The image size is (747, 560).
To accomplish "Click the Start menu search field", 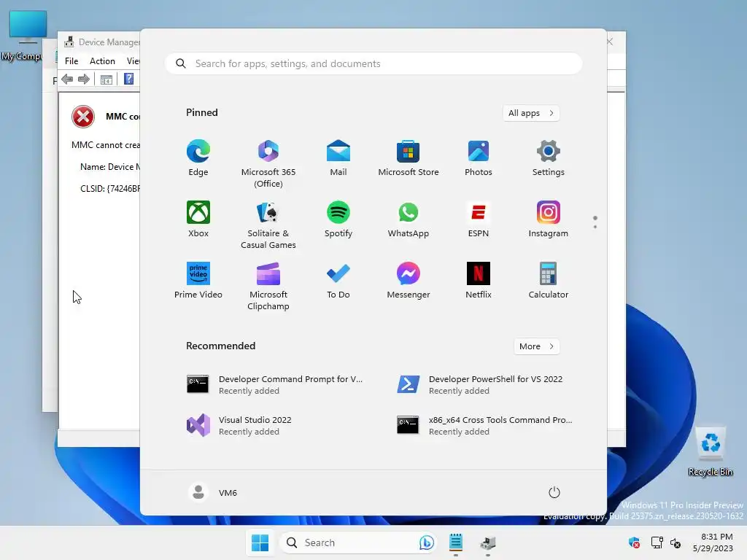I will (373, 64).
